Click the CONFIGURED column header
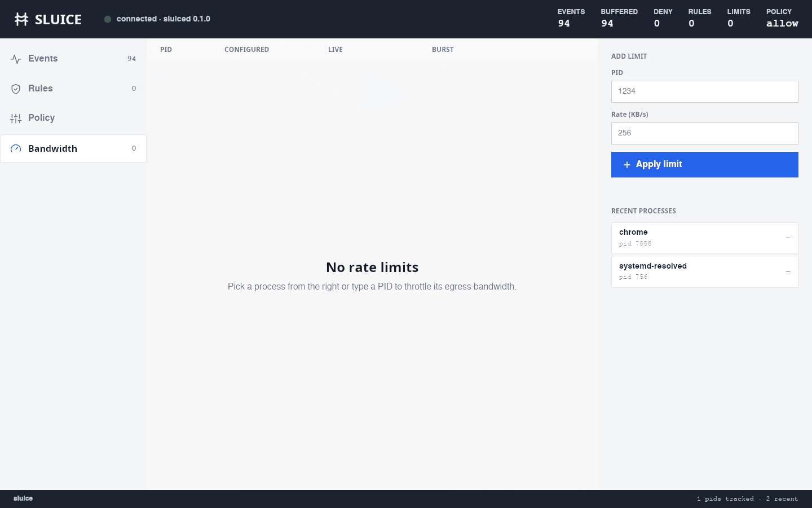 click(246, 50)
